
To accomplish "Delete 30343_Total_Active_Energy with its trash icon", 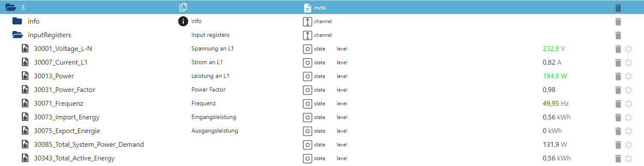I will [618, 158].
